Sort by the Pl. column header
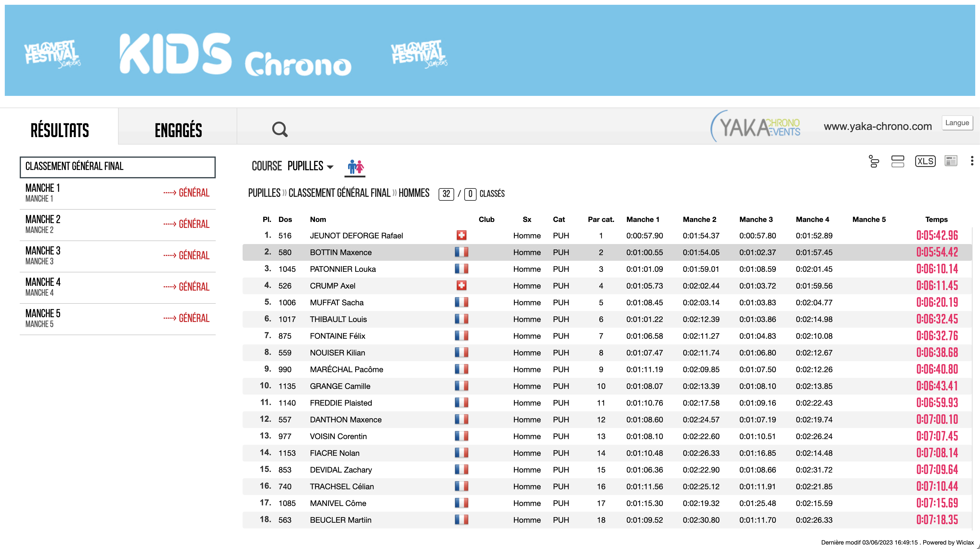This screenshot has height=549, width=980. coord(267,219)
